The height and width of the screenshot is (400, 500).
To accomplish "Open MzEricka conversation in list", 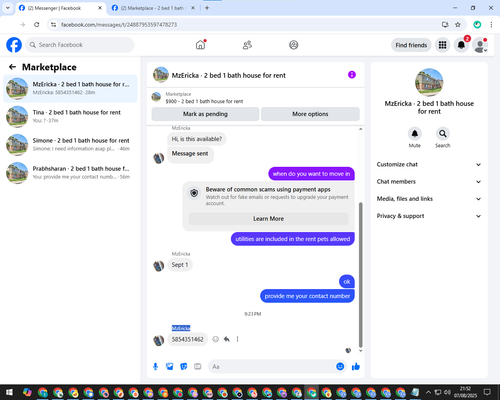I will [x=70, y=88].
